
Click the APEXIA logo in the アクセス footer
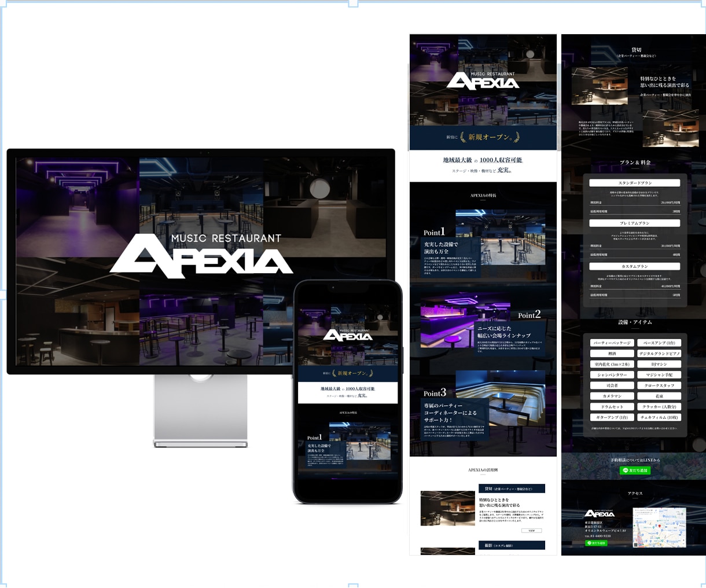(600, 513)
